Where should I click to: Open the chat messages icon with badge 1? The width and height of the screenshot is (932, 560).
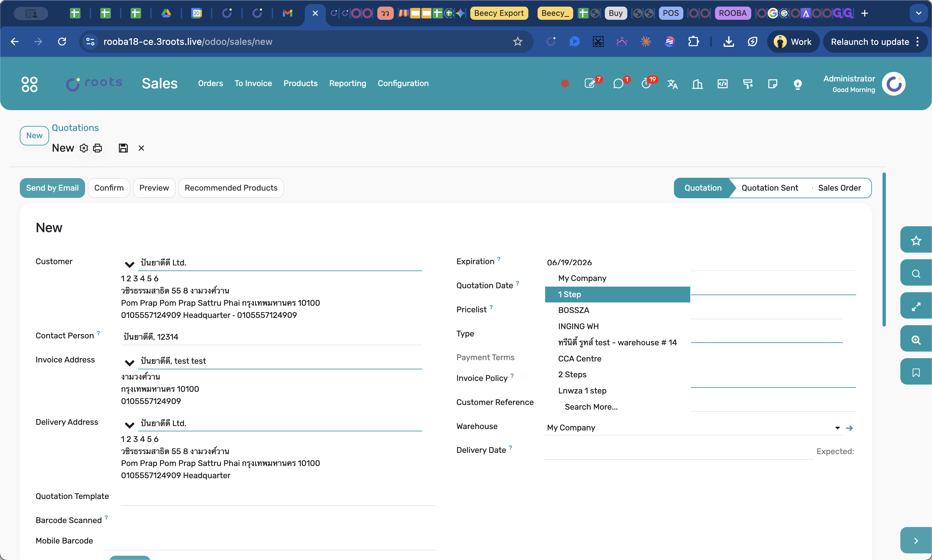(618, 83)
